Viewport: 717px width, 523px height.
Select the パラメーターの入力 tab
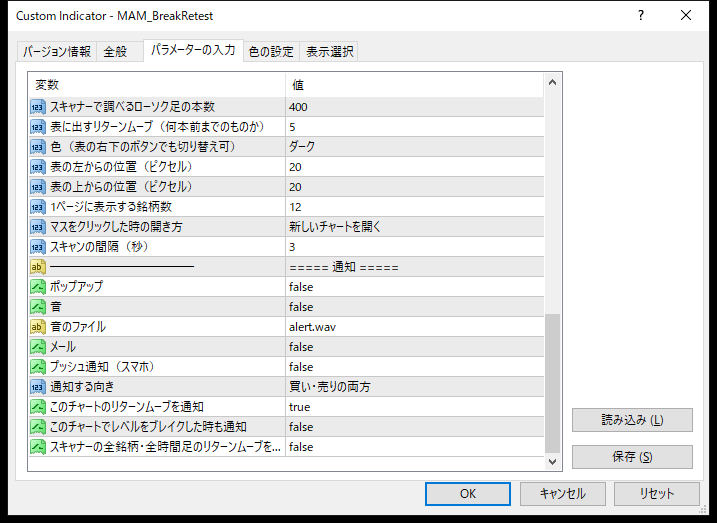pyautogui.click(x=193, y=50)
